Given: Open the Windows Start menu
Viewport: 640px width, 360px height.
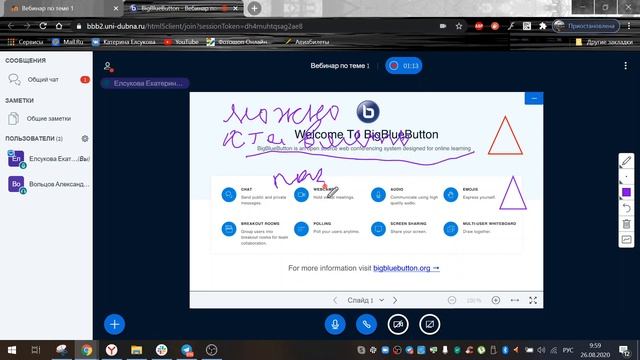Looking at the screenshot, I should [12, 350].
